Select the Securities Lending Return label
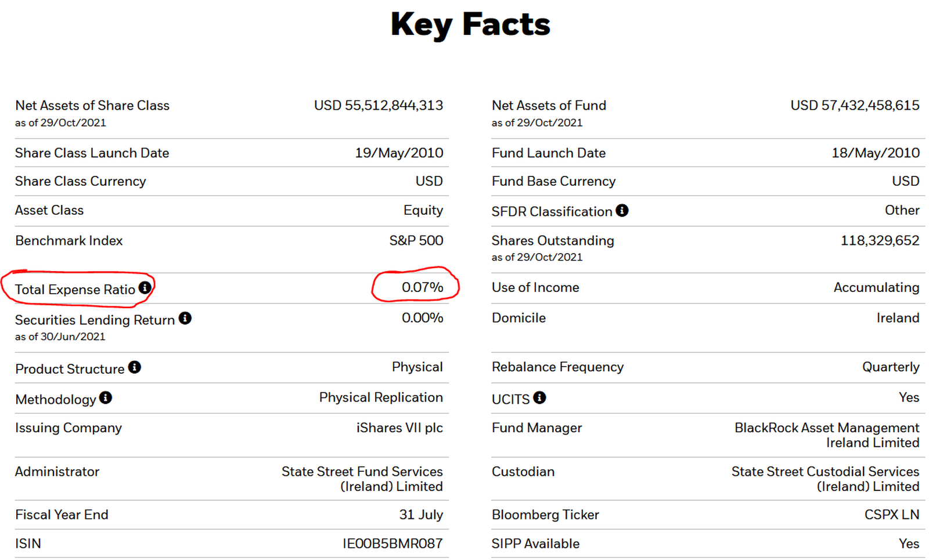This screenshot has height=560, width=929. 95,320
